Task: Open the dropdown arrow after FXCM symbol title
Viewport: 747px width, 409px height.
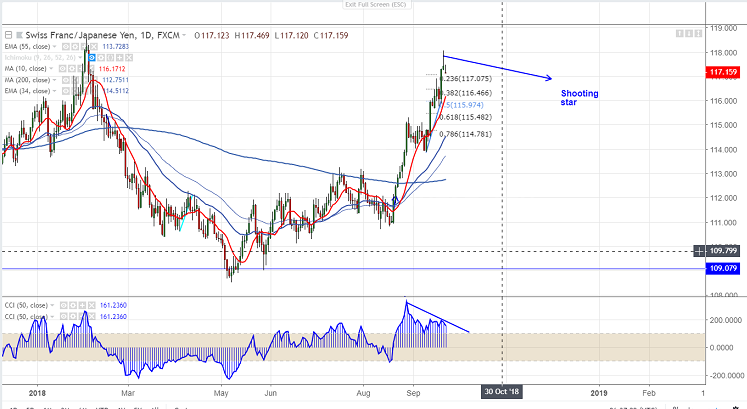Action: click(x=184, y=35)
